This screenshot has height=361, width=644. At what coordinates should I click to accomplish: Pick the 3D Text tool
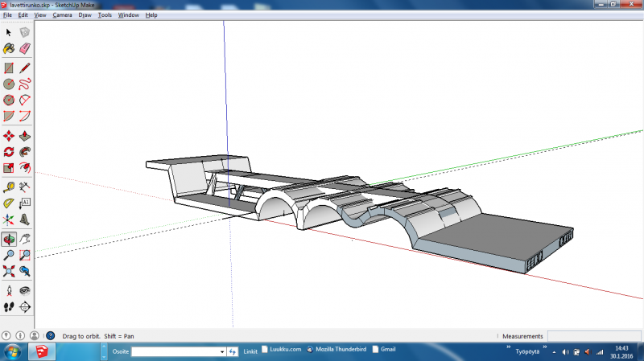tap(25, 219)
